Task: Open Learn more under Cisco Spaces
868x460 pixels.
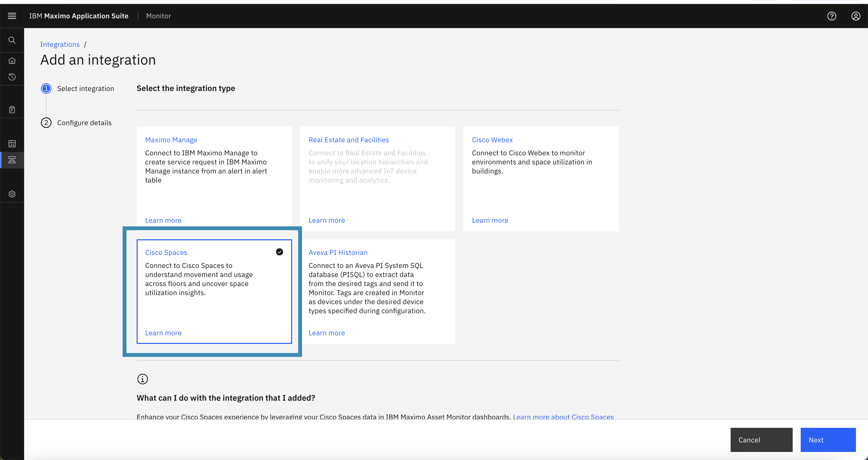Action: (164, 333)
